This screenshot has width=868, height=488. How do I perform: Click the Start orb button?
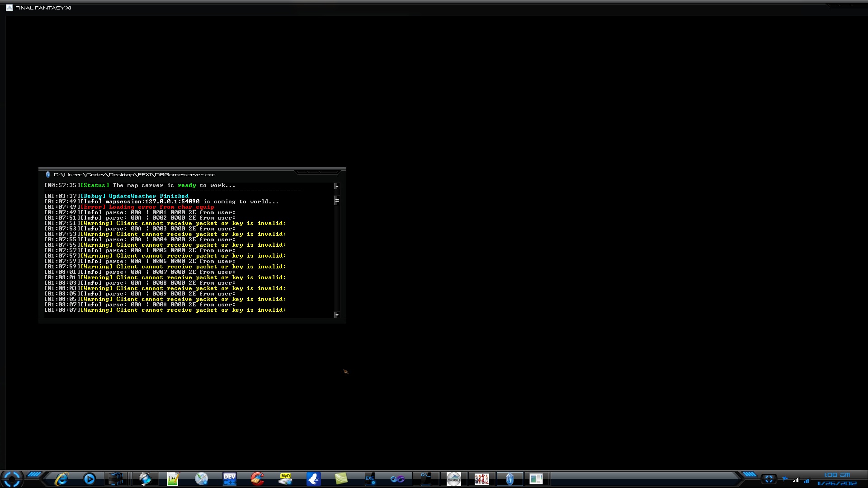[12, 479]
